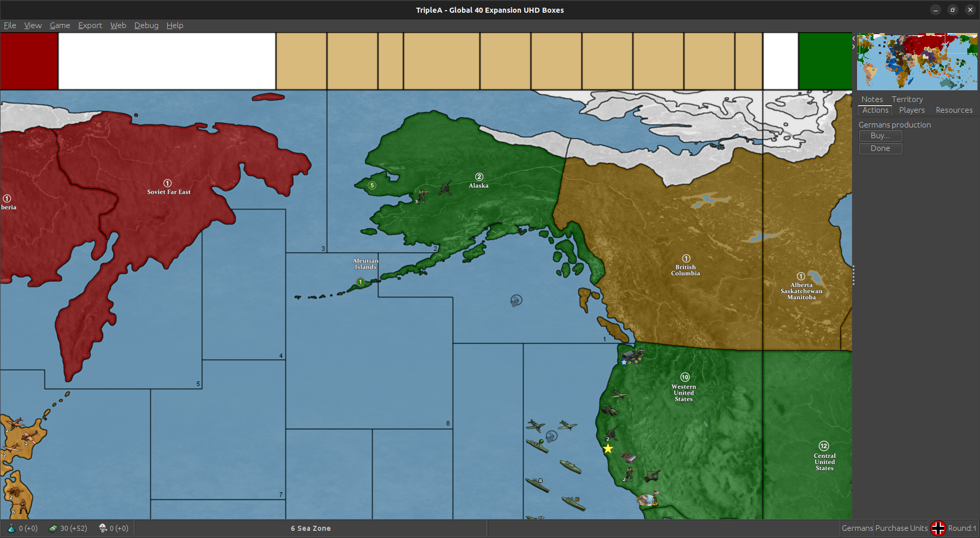
Task: Click the 'Germans production' heading
Action: click(894, 125)
